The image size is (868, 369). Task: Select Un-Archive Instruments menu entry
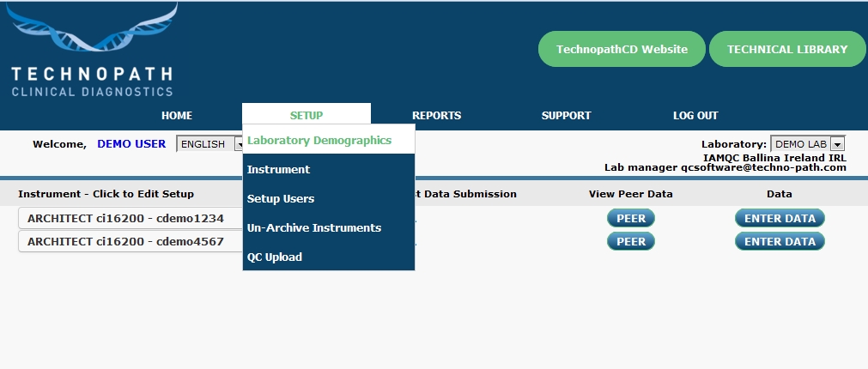coord(329,228)
